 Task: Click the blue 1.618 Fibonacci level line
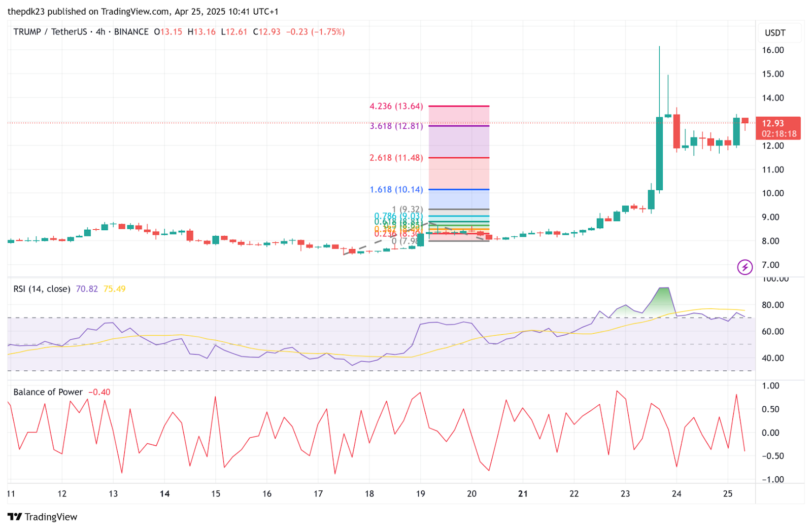click(459, 190)
